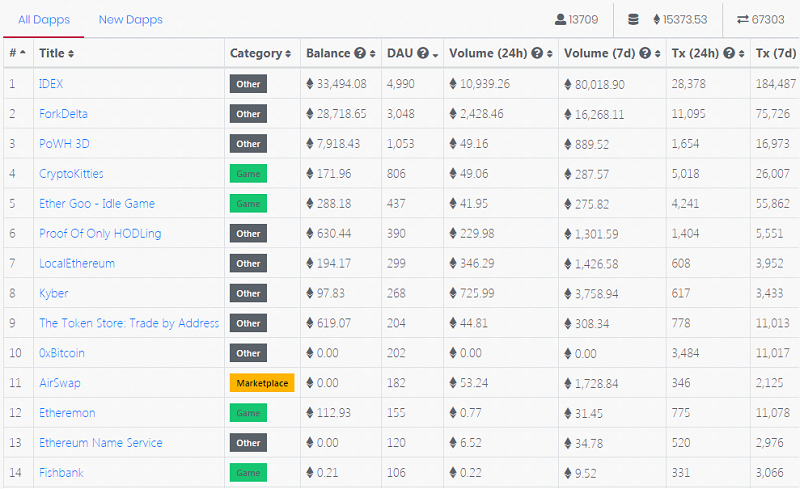Select the total users count 13709

point(583,19)
